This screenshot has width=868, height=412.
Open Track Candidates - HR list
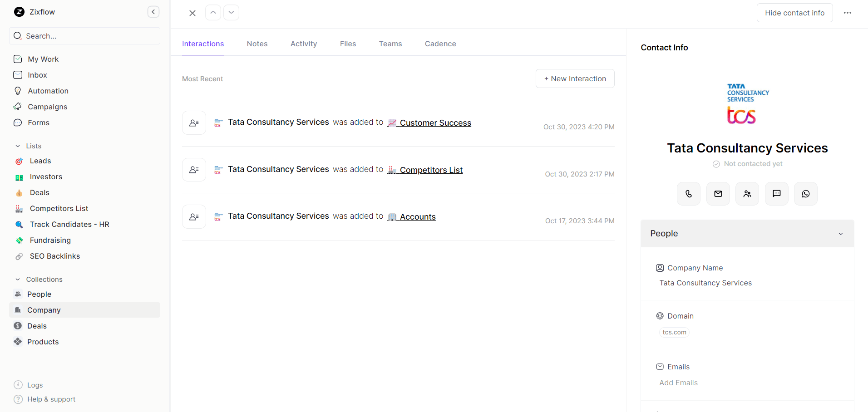pyautogui.click(x=69, y=224)
